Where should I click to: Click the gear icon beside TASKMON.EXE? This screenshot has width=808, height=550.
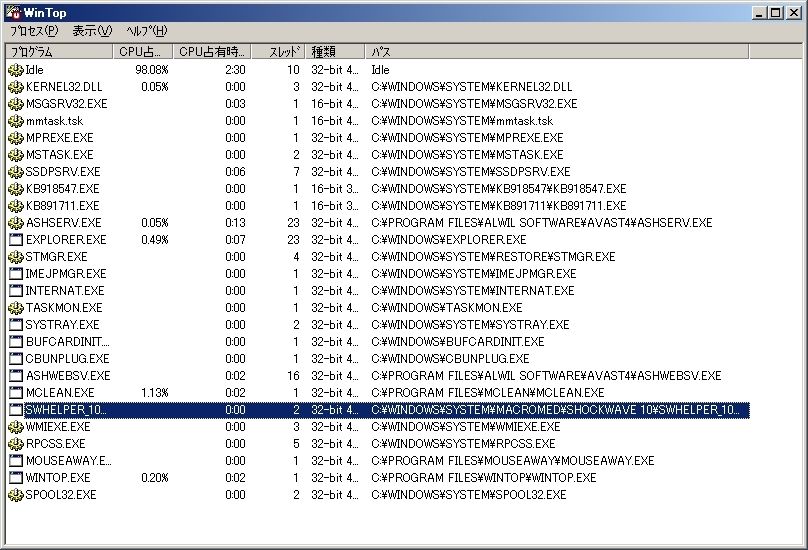pos(16,308)
